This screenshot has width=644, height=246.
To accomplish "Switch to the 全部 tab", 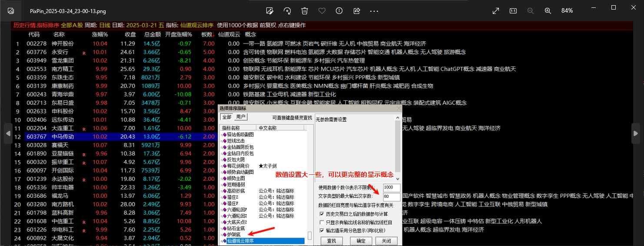I will point(227,117).
